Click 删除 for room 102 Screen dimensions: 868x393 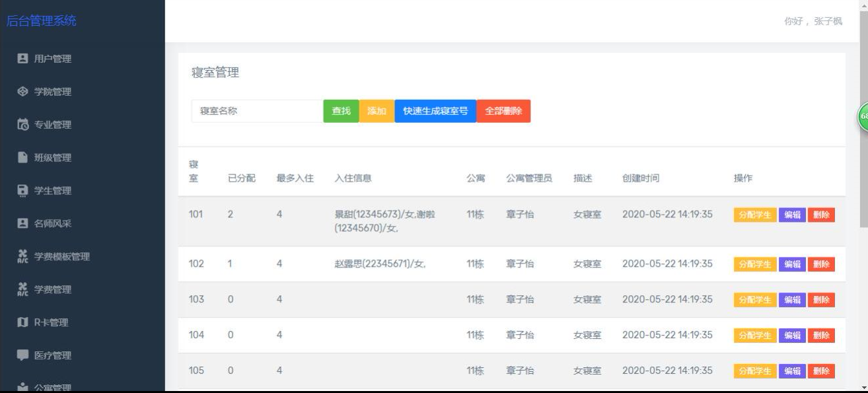coord(821,264)
